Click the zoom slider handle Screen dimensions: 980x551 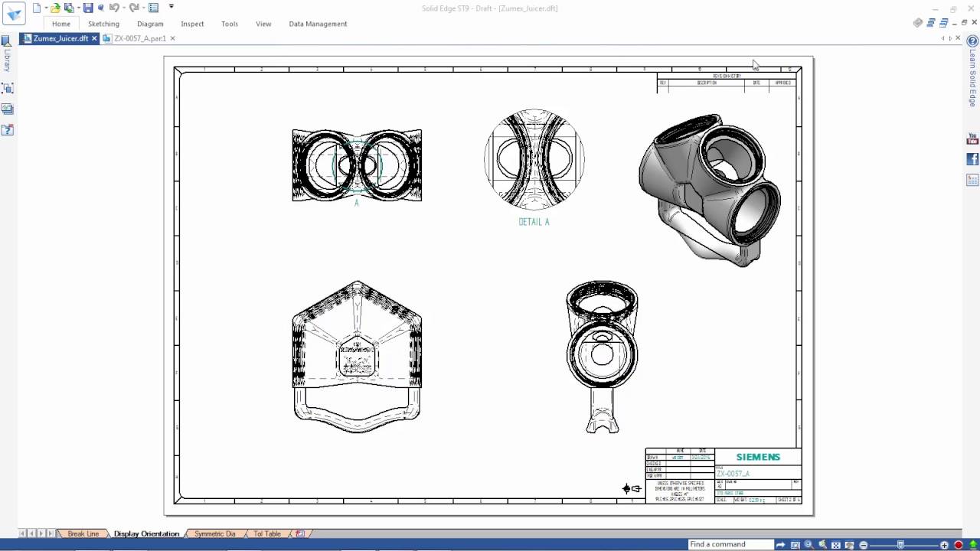(x=900, y=545)
